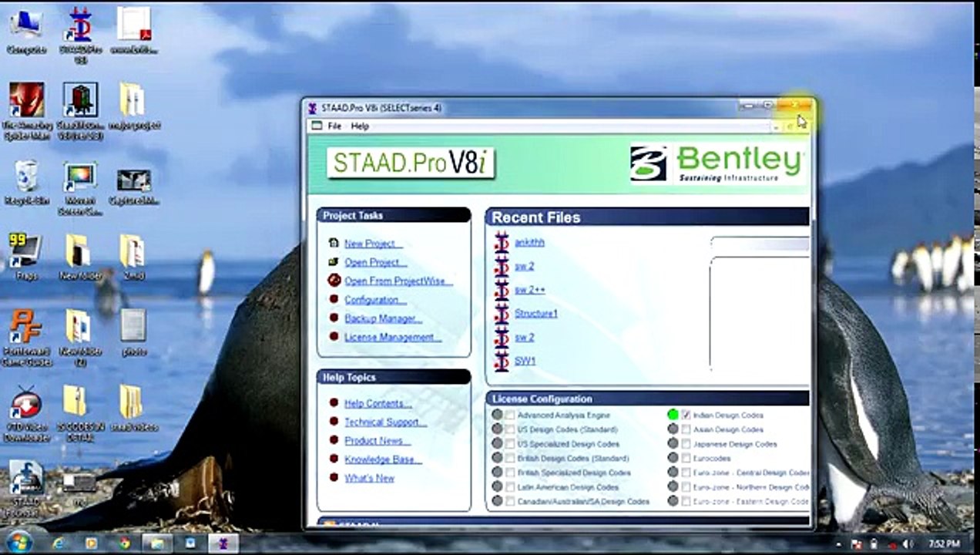Click the What's New link
980x555 pixels.
pyautogui.click(x=369, y=478)
